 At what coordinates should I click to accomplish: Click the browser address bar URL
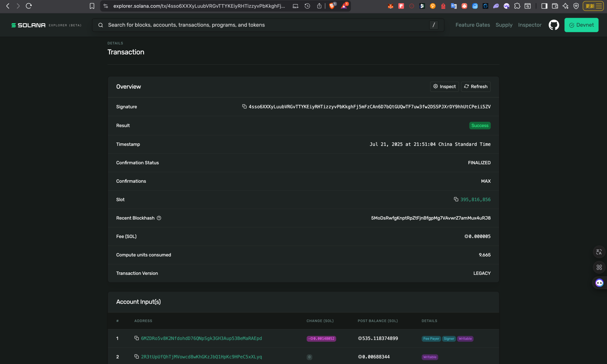click(199, 6)
